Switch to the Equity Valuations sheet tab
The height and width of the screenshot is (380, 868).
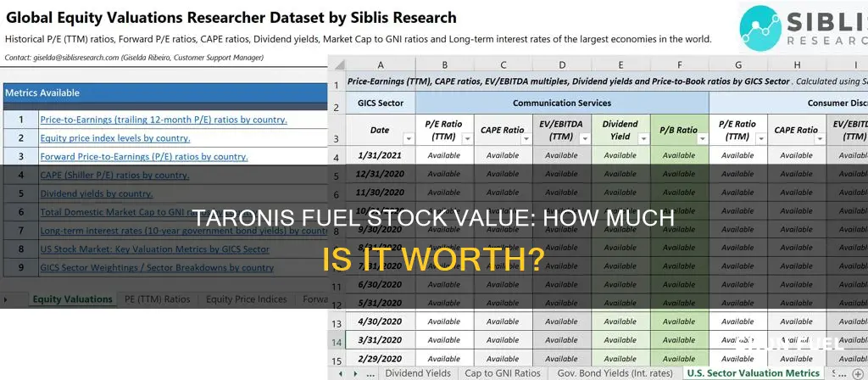click(x=73, y=299)
